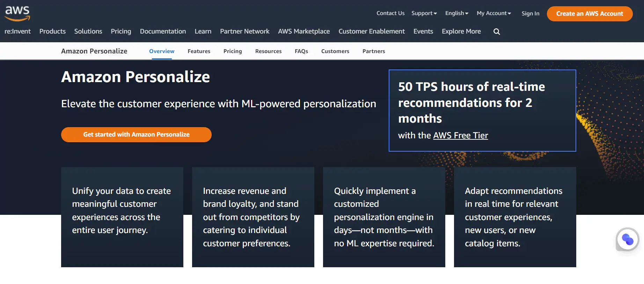This screenshot has height=284, width=644.
Task: Open the Products menu
Action: (52, 31)
